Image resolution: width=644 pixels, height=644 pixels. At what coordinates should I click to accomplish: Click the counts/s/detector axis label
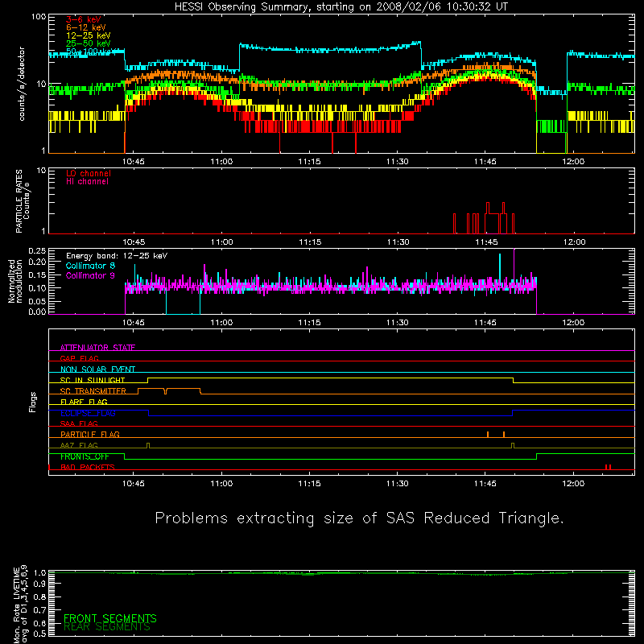point(22,84)
